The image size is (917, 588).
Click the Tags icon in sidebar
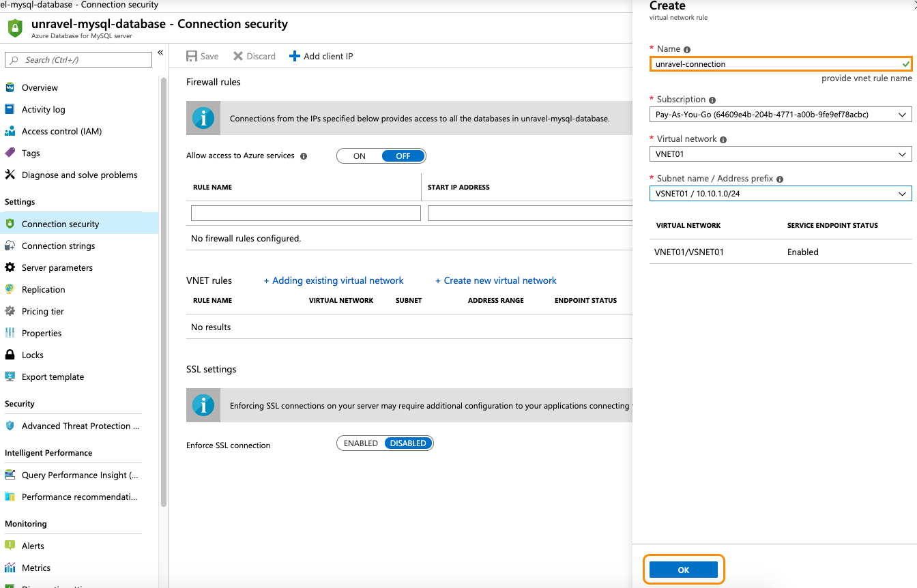(10, 153)
